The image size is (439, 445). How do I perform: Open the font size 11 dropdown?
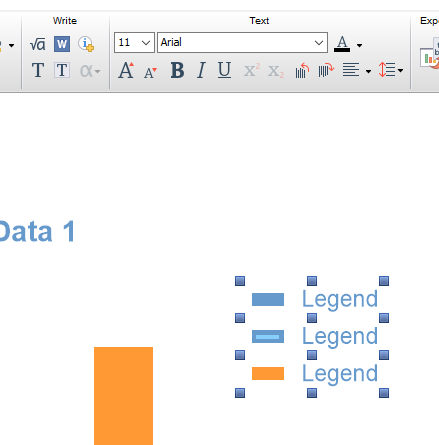point(134,43)
